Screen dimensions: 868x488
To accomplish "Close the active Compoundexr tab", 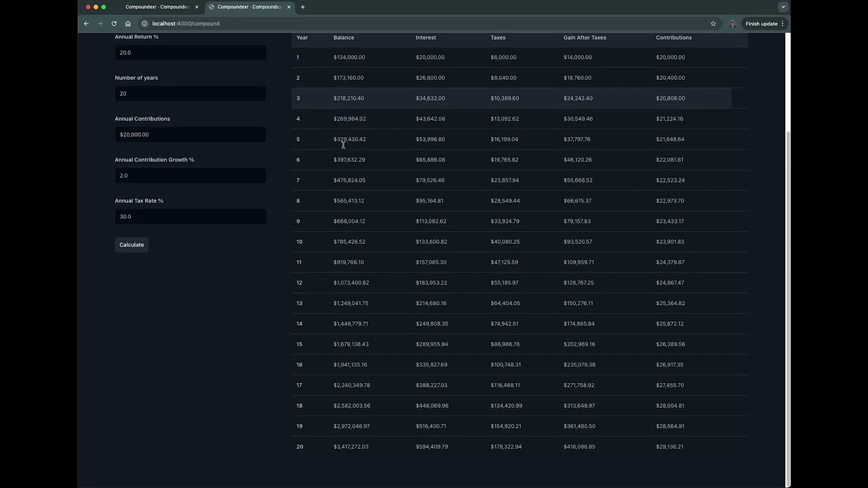I will coord(289,7).
